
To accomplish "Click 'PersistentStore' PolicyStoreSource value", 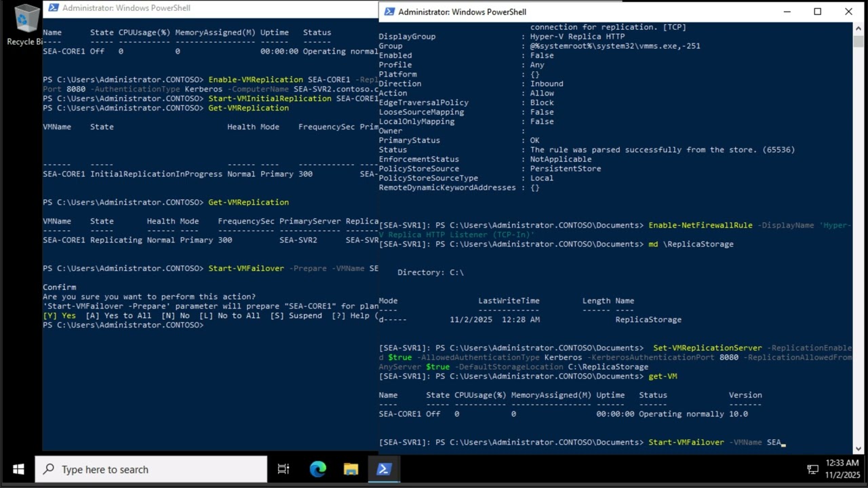I will click(x=566, y=169).
